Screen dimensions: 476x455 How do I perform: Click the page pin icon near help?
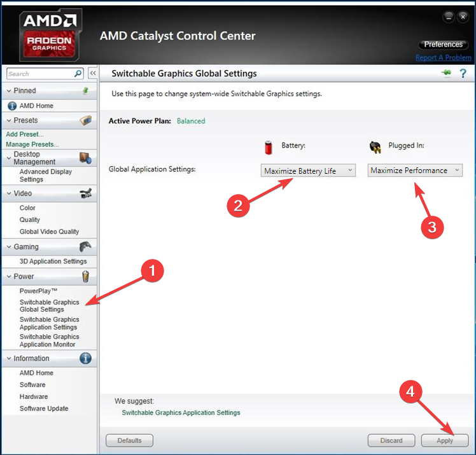[446, 73]
